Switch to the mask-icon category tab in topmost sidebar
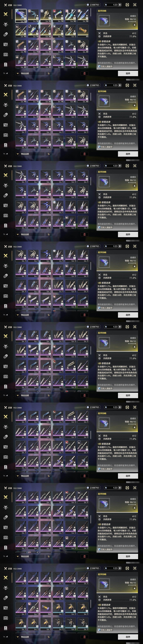The image size is (143, 644). coord(5,54)
